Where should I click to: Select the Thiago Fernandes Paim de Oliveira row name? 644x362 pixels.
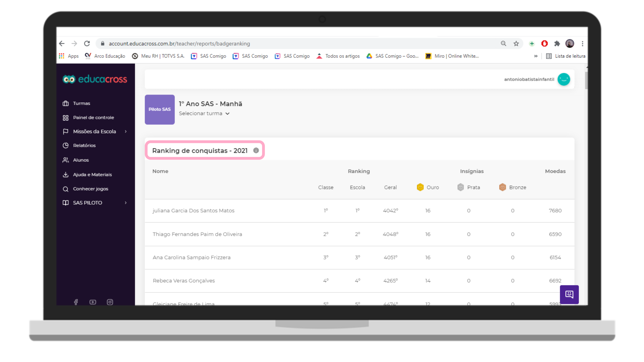coord(197,234)
